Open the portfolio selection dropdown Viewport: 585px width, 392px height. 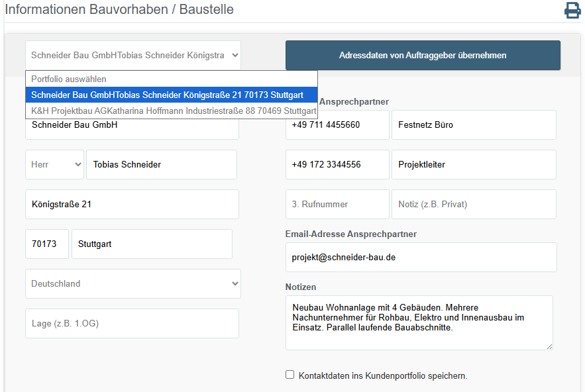133,56
